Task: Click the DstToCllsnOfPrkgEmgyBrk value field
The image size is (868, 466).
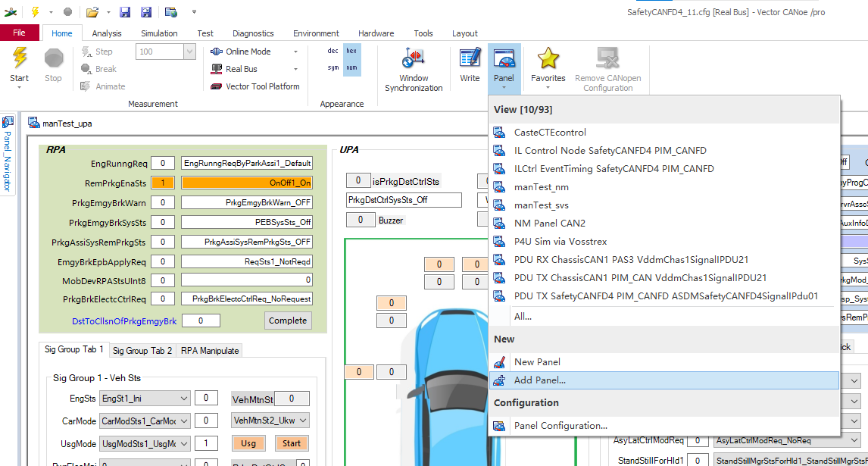Action: [x=201, y=321]
